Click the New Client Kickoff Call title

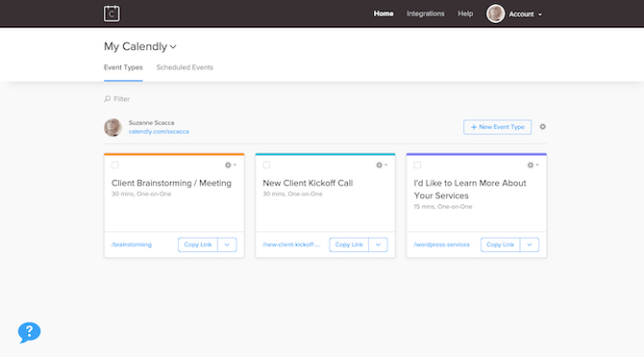[308, 183]
